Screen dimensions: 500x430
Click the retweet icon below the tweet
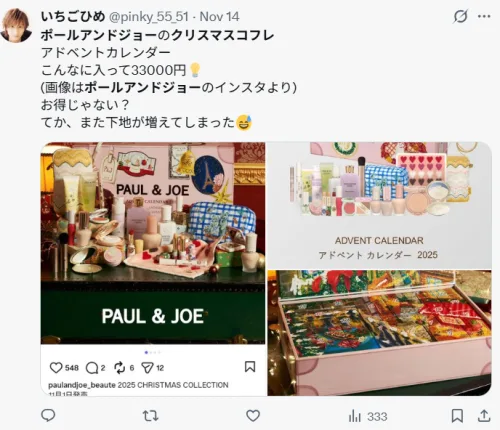(x=150, y=416)
